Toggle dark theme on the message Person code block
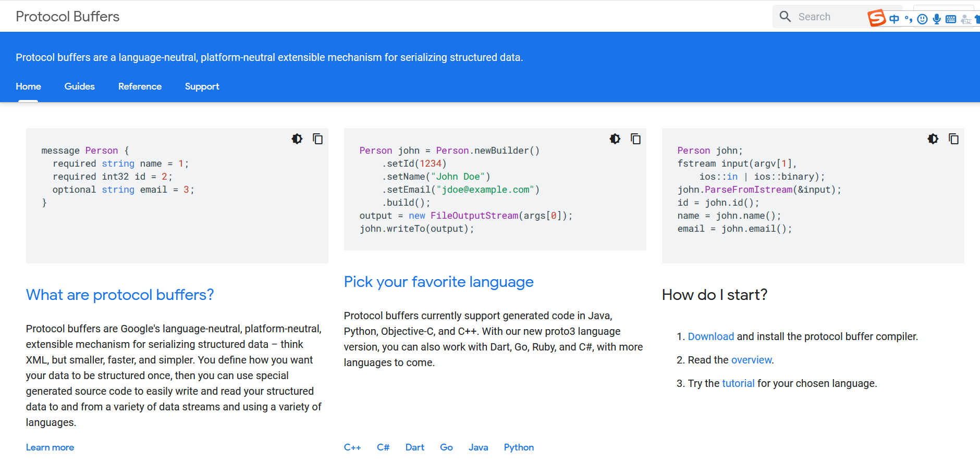Image resolution: width=980 pixels, height=464 pixels. click(x=297, y=139)
